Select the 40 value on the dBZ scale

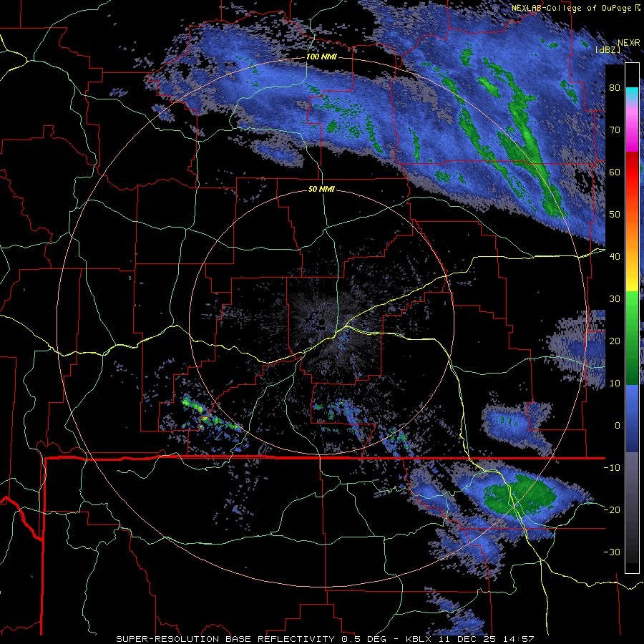pyautogui.click(x=615, y=257)
